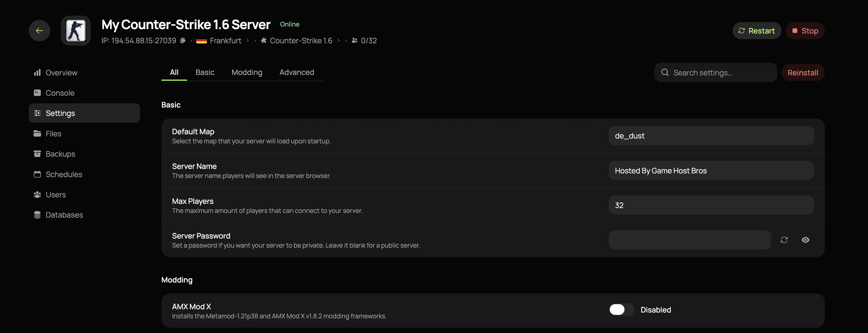Click the Online status label
The image size is (868, 333).
point(289,24)
